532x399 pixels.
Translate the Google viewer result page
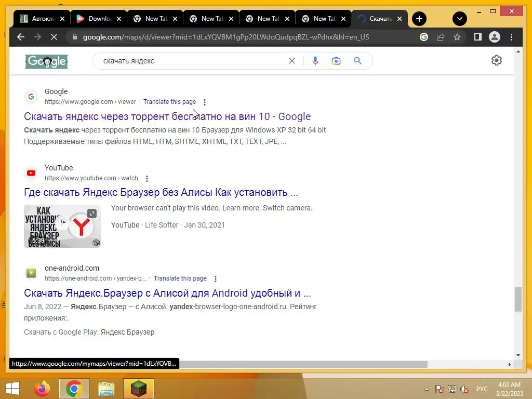click(x=170, y=102)
